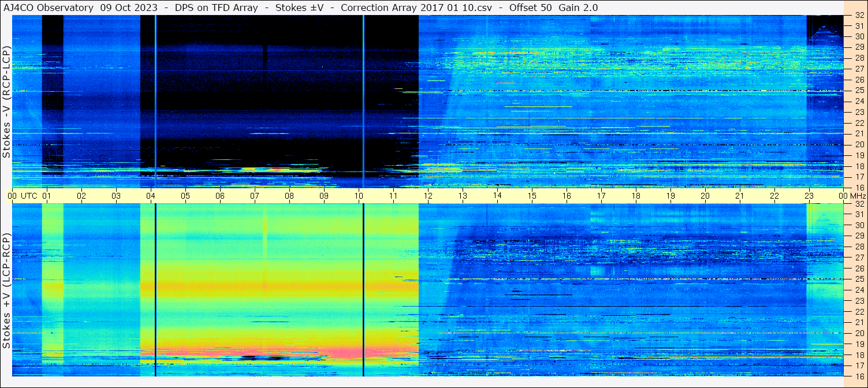Choose the 23 hour tick on the time axis
Screen dimensions: 868x388
pos(809,196)
